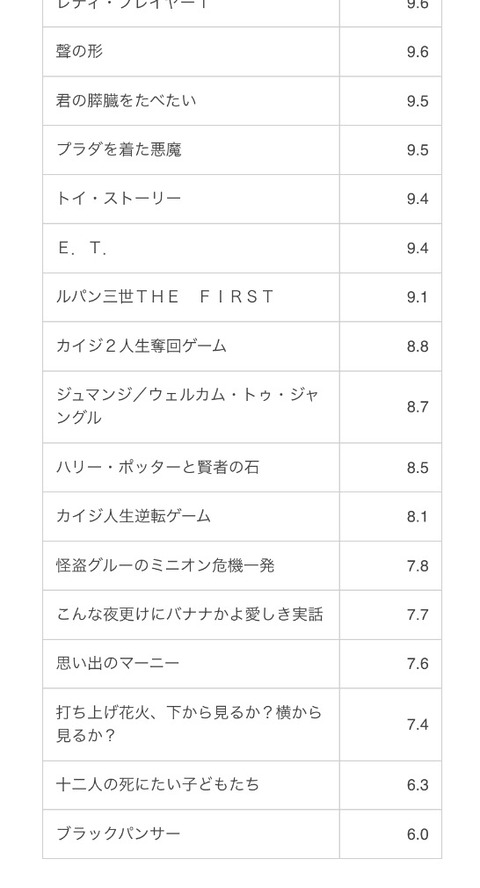Viewport: 480px width, 888px height.
Task: Click the 6.0 rating value
Action: coord(417,834)
